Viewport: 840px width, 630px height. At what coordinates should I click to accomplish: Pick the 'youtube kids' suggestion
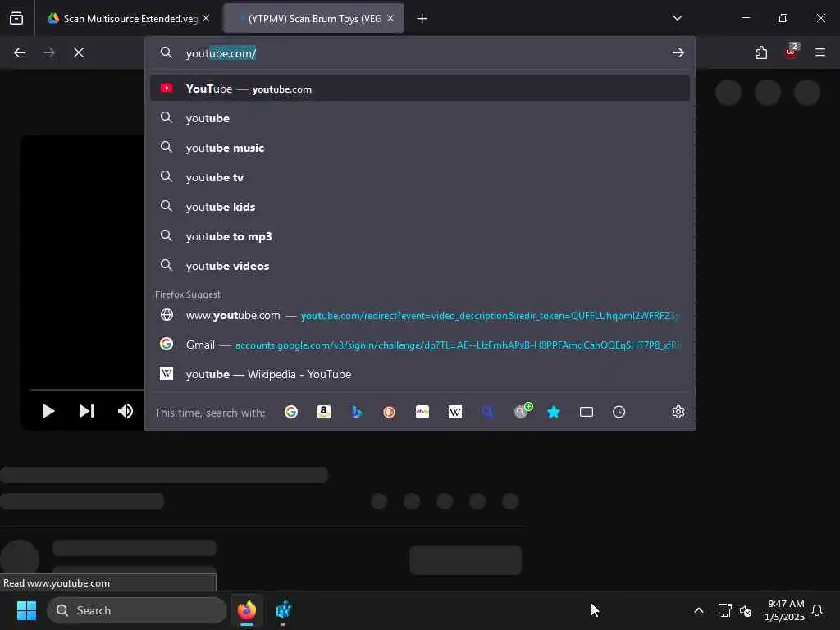pyautogui.click(x=420, y=206)
